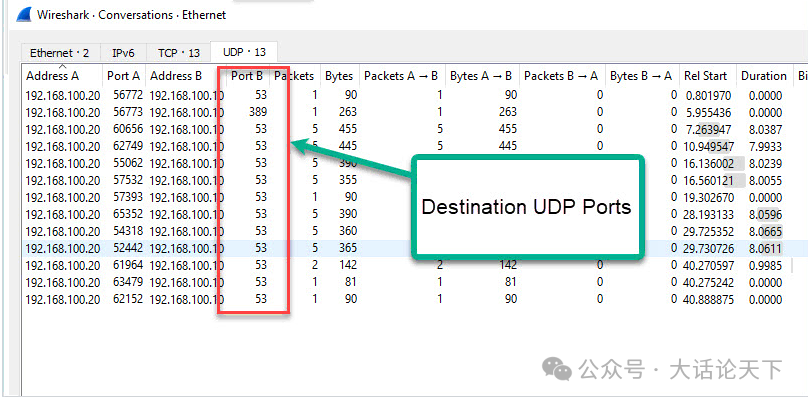Select the highlighted row with port 52442
The image size is (808, 401).
click(x=404, y=248)
